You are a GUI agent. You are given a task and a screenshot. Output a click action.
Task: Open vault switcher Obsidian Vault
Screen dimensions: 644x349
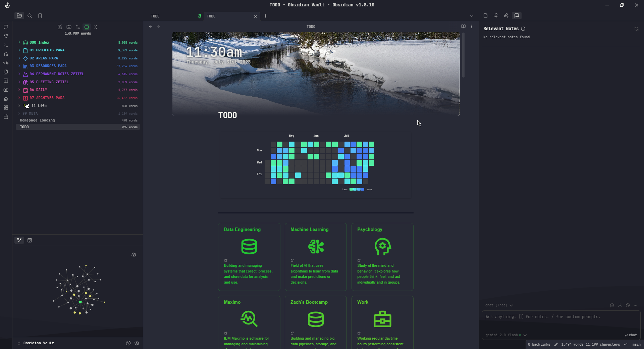click(36, 343)
